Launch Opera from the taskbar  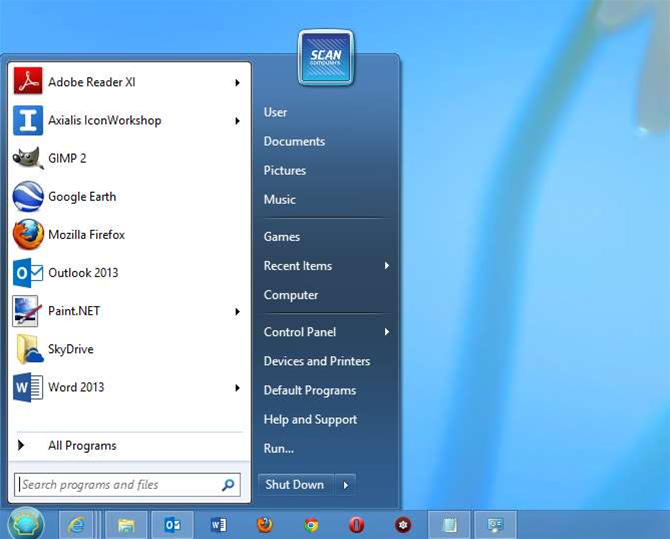pos(357,524)
